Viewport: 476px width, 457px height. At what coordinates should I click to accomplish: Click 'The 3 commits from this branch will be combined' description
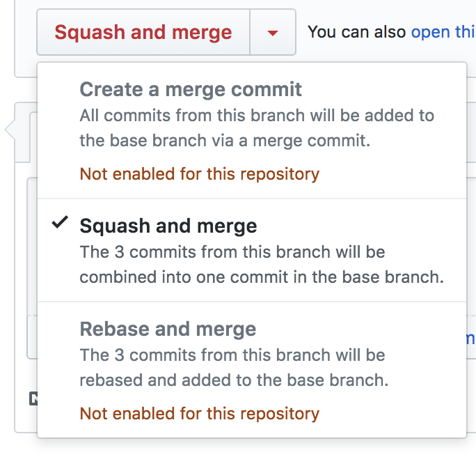(262, 264)
